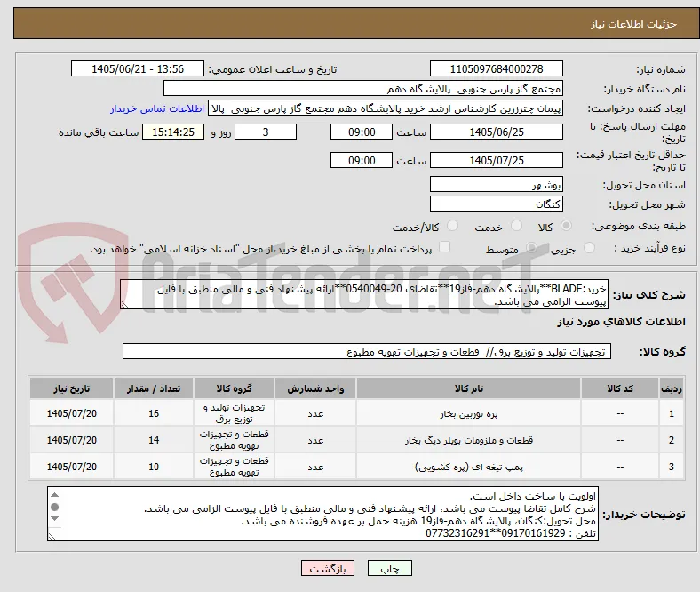Select the کالا/خدمت radio button
Screen dimensions: 700x592
(452, 226)
